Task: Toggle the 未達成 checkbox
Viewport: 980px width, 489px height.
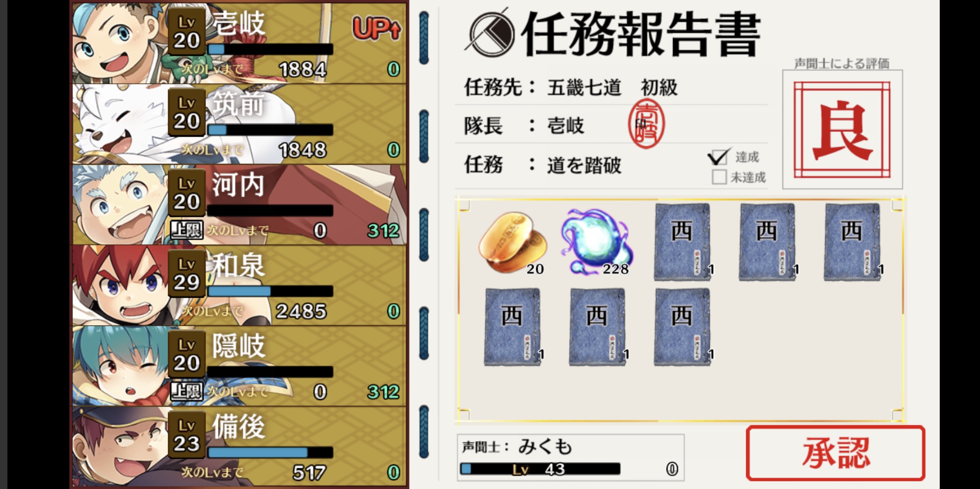Action: pos(719,177)
